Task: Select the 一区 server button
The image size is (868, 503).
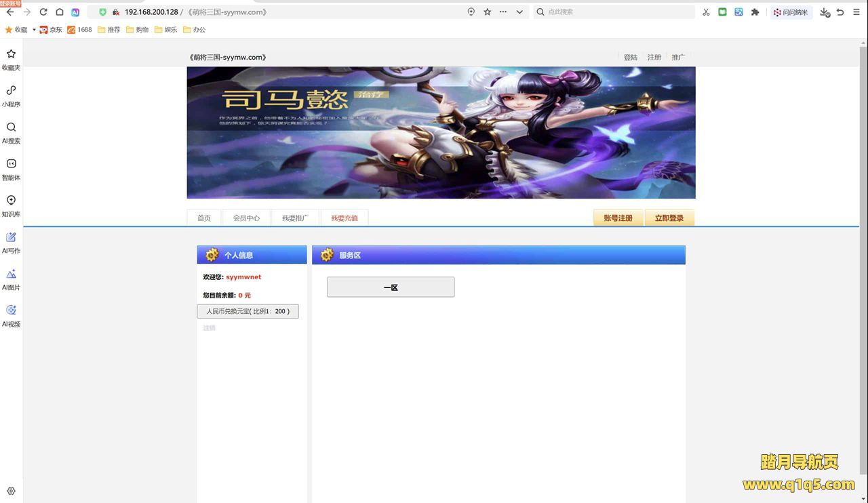Action: 391,287
